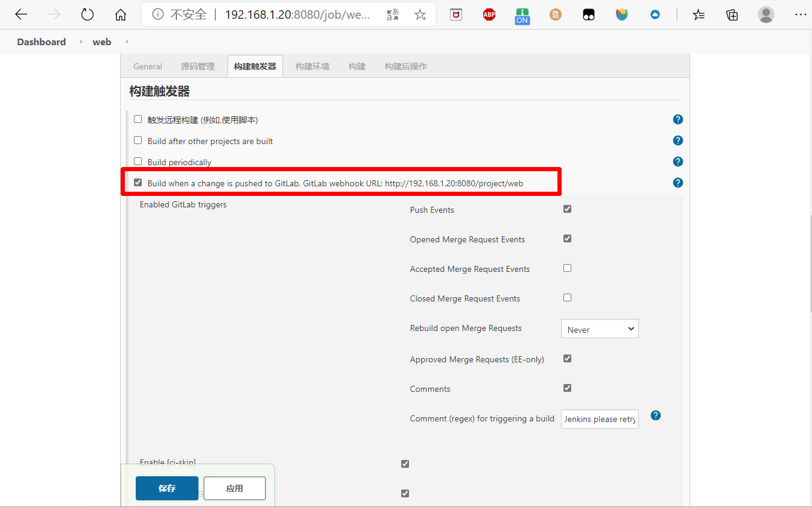The width and height of the screenshot is (812, 507).
Task: Click the green ON extension icon
Action: pos(522,16)
